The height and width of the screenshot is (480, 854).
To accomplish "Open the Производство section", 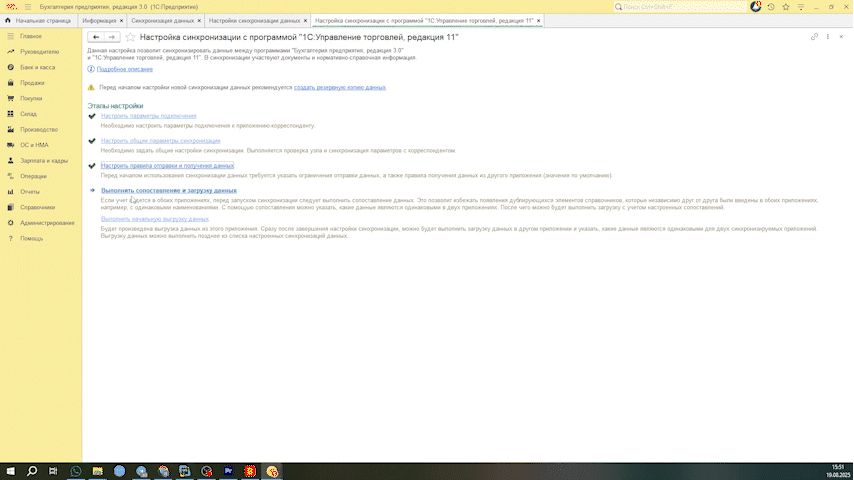I will pos(41,130).
